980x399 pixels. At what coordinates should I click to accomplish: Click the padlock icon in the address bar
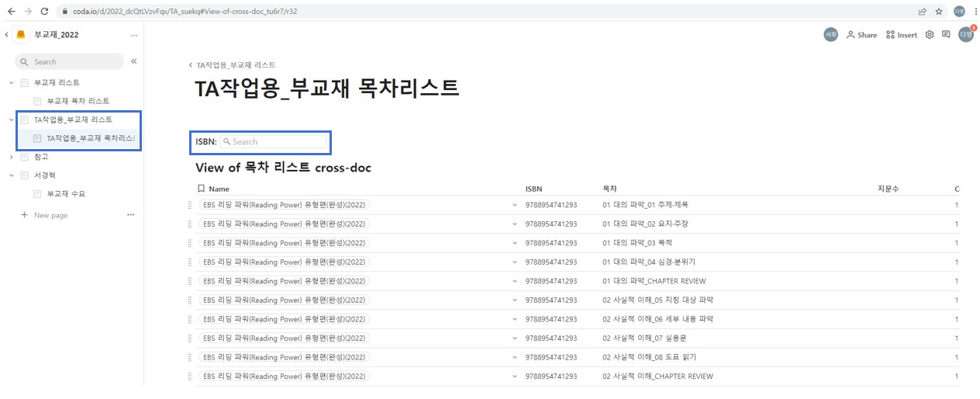click(66, 12)
